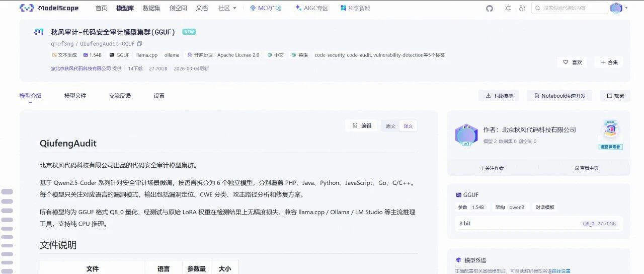
Task: Click the 英语 language tag
Action: click(300, 55)
